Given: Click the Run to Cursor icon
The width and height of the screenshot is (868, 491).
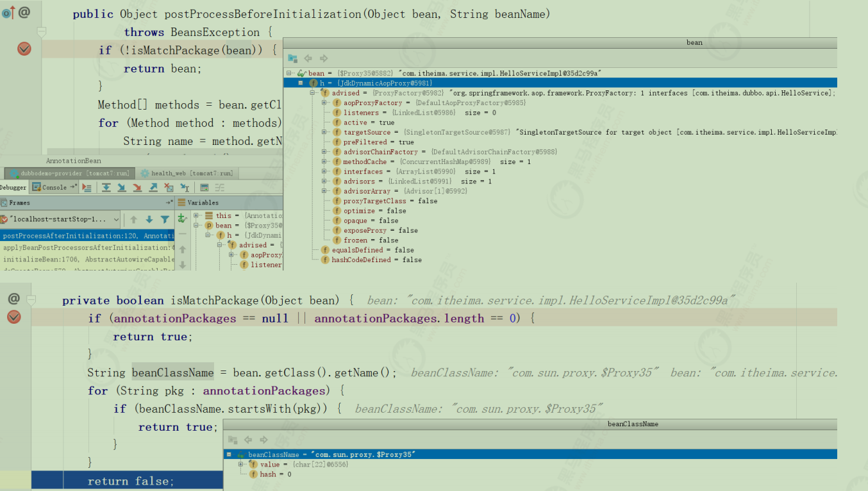Looking at the screenshot, I should click(x=185, y=187).
